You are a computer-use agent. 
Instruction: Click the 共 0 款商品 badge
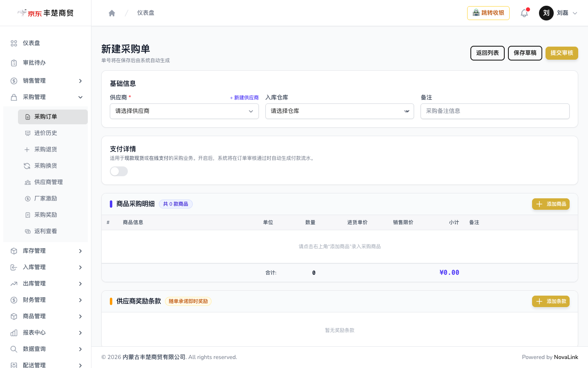[x=176, y=204]
